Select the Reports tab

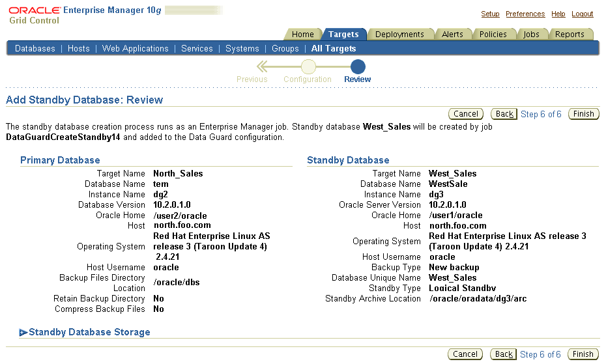point(570,35)
